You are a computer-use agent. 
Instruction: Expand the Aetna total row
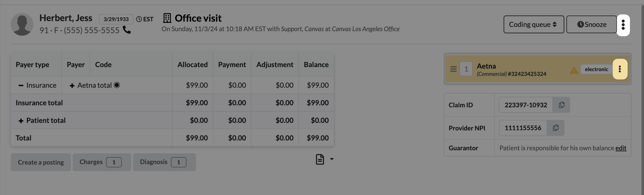pyautogui.click(x=72, y=86)
